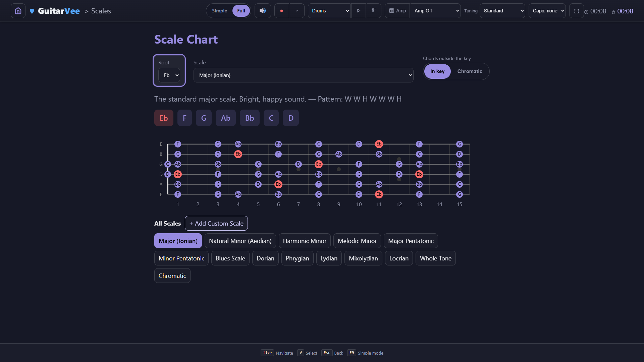Select Blues Scale
Screen dimensions: 644x362
point(230,258)
